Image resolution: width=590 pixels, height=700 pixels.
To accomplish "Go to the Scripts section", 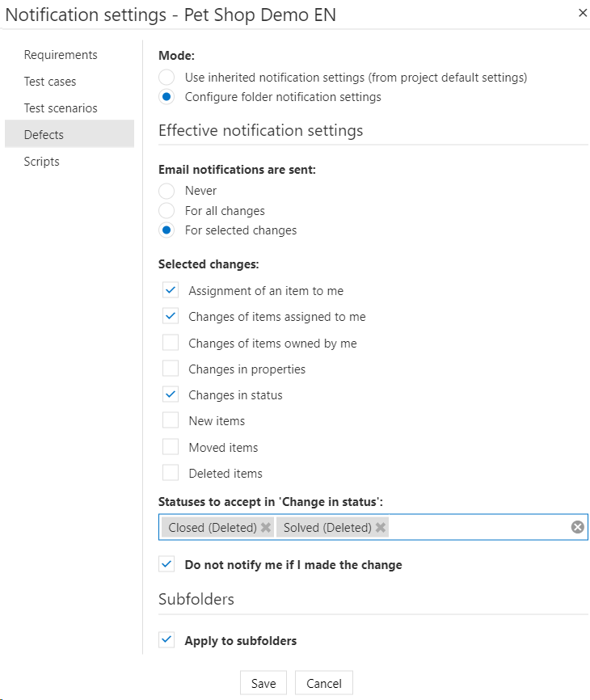I will coord(42,162).
